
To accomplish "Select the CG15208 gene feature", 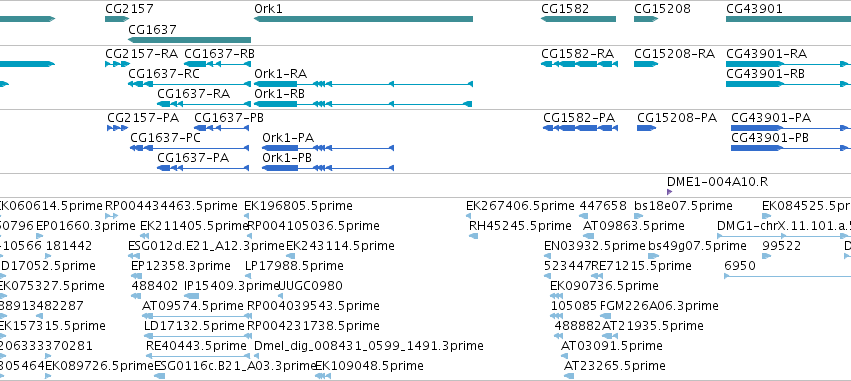I will [x=646, y=19].
